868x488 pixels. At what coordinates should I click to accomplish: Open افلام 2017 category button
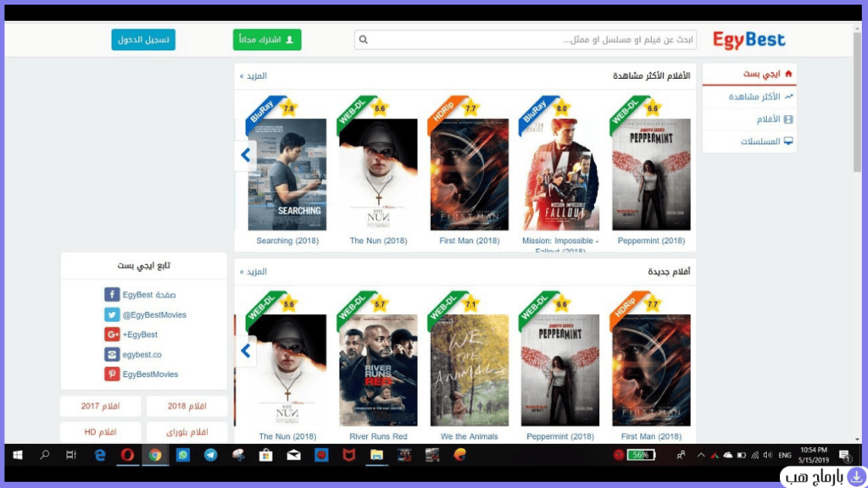[100, 406]
